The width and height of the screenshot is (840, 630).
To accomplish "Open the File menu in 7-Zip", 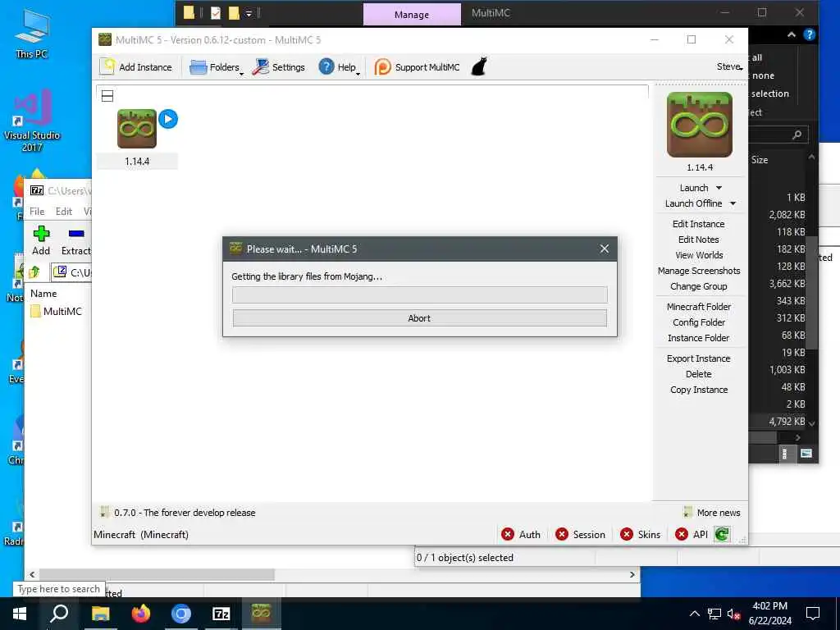I will point(37,212).
